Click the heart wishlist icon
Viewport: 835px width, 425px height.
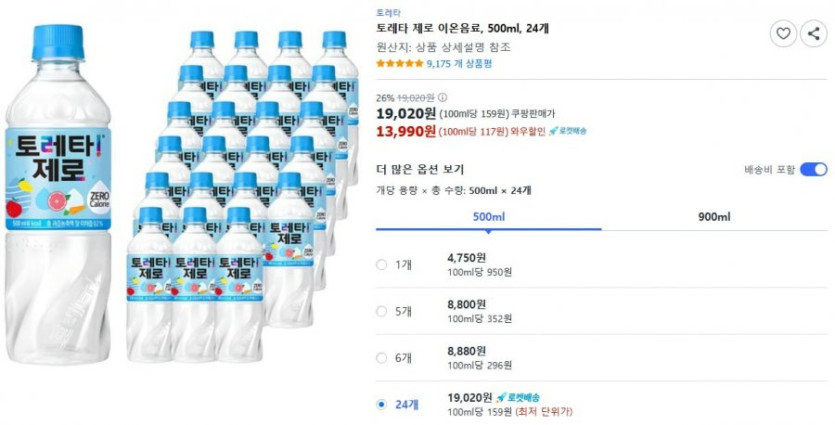(x=783, y=34)
